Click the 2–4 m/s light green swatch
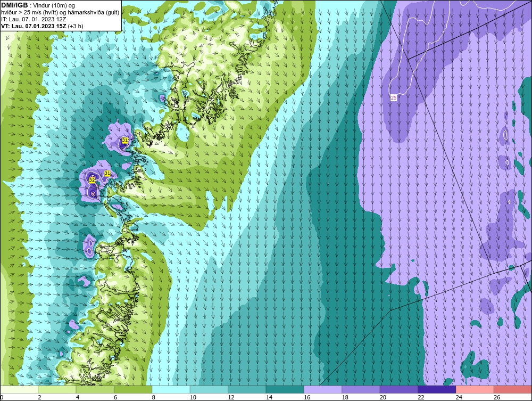The height and width of the screenshot is (401, 532). 57,389
